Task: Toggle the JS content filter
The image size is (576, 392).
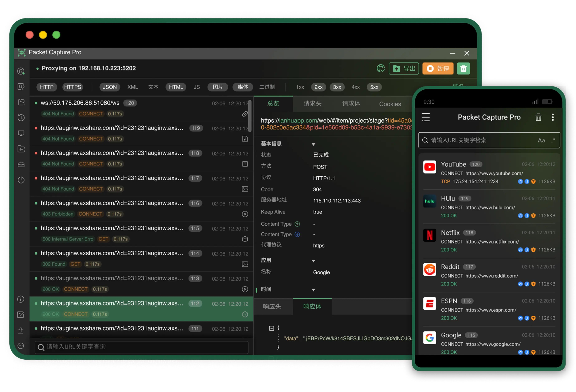Action: pyautogui.click(x=197, y=87)
